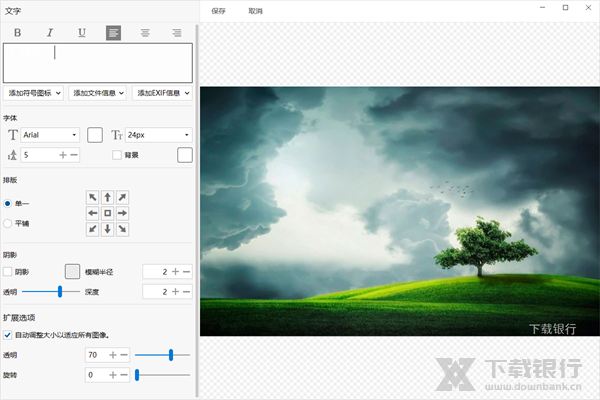Open the font color swatch
The height and width of the screenshot is (400, 600).
click(96, 134)
